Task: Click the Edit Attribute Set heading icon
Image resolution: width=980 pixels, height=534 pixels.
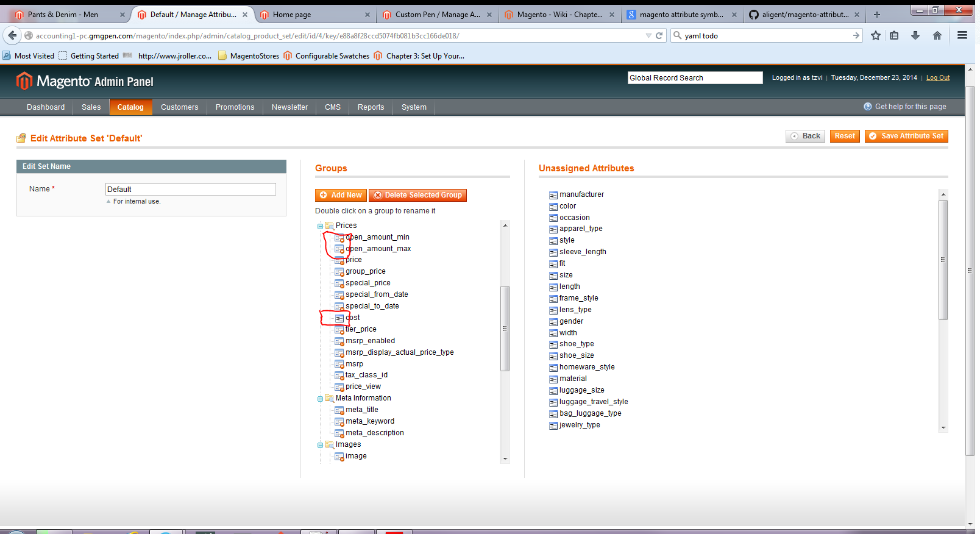Action: [x=21, y=138]
